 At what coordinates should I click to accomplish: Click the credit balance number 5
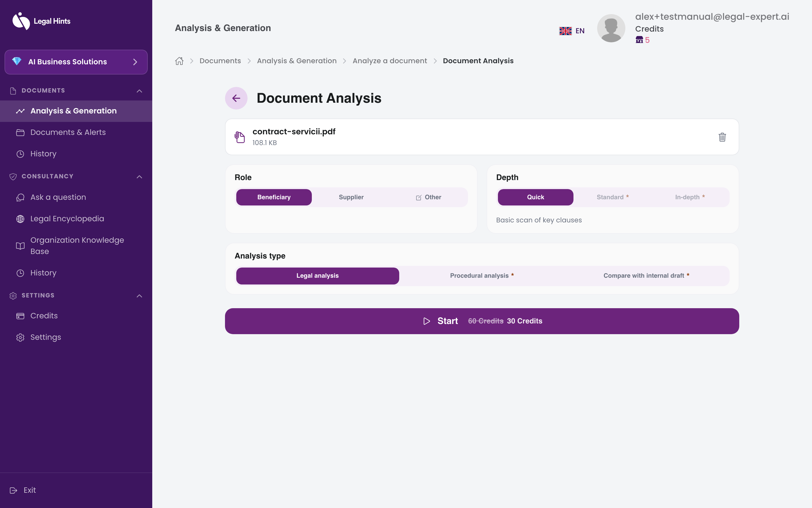tap(647, 40)
